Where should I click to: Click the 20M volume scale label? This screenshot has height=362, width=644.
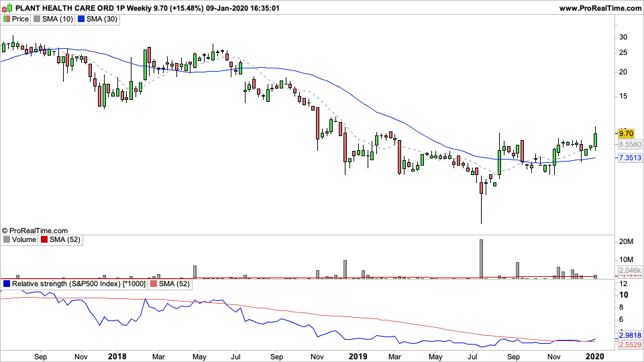pyautogui.click(x=626, y=242)
